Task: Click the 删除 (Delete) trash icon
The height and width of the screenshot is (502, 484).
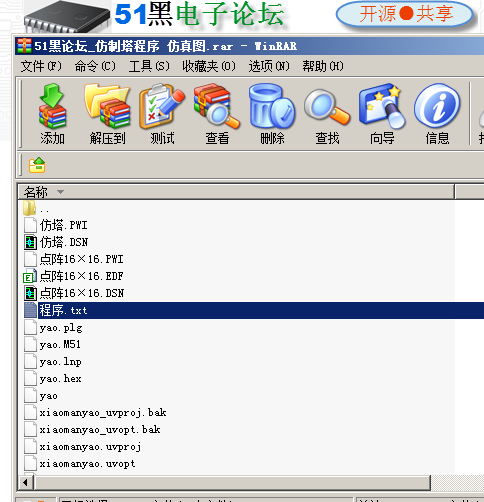Action: click(x=272, y=114)
